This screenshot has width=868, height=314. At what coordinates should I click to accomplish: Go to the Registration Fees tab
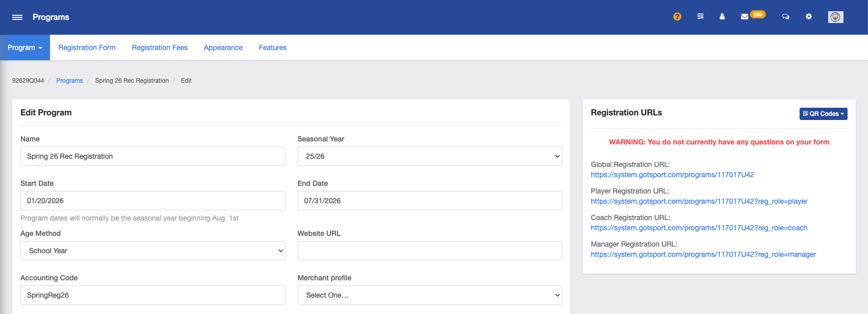(x=159, y=47)
